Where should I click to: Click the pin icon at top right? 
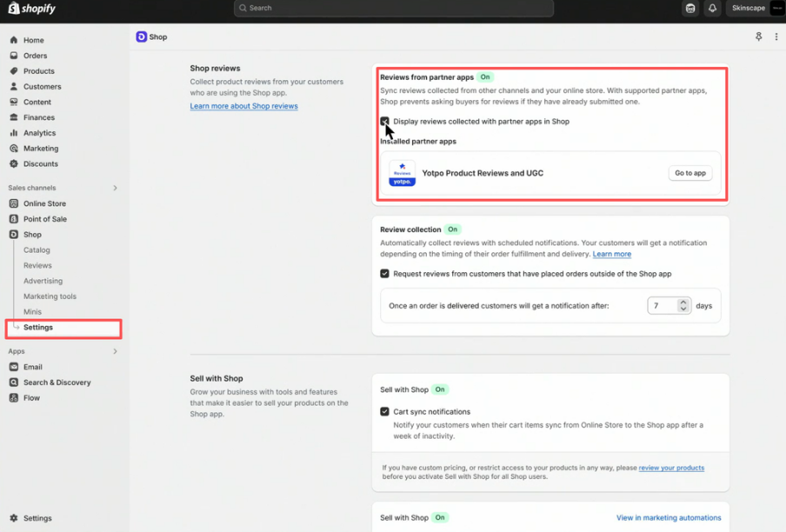758,37
